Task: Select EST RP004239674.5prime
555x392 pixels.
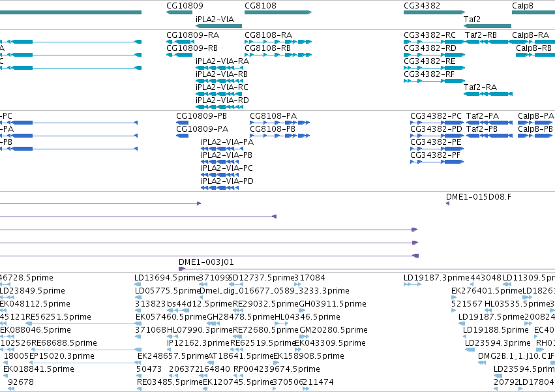Action: pos(277,370)
